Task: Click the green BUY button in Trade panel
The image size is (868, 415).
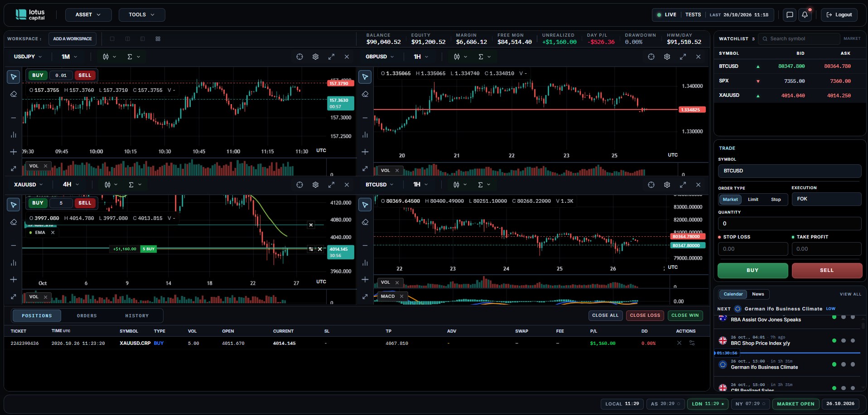Action: coord(752,270)
